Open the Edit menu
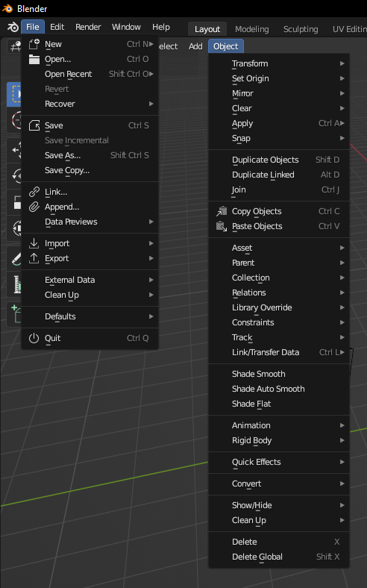 click(x=57, y=27)
